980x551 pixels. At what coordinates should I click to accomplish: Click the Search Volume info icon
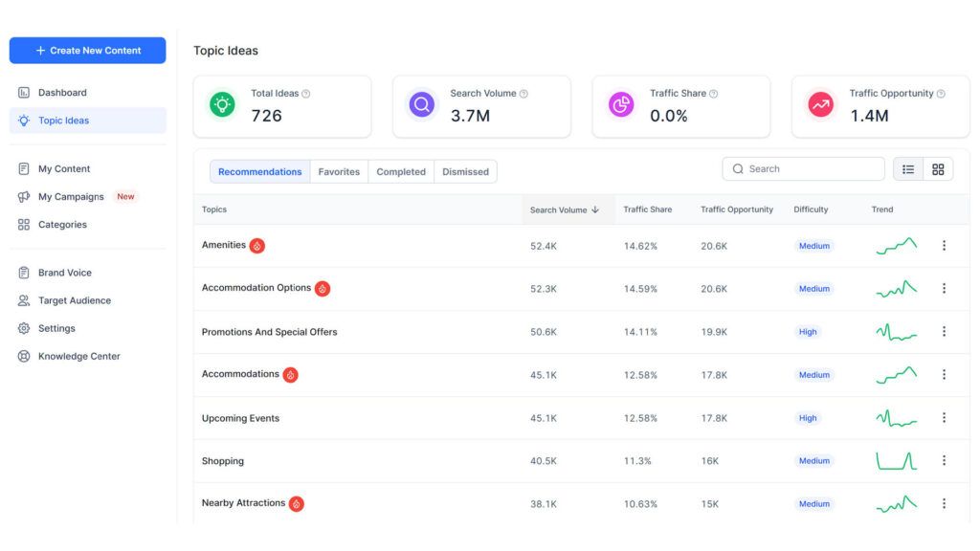point(523,94)
